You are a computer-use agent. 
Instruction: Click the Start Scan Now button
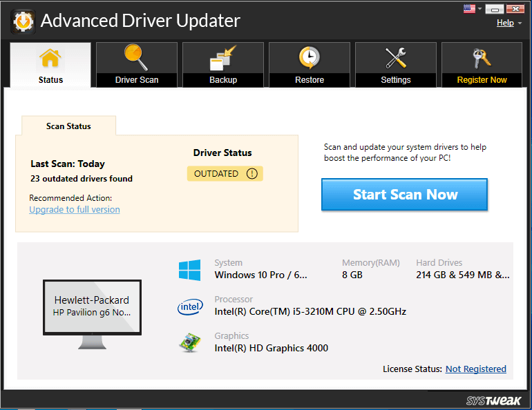[x=404, y=195]
